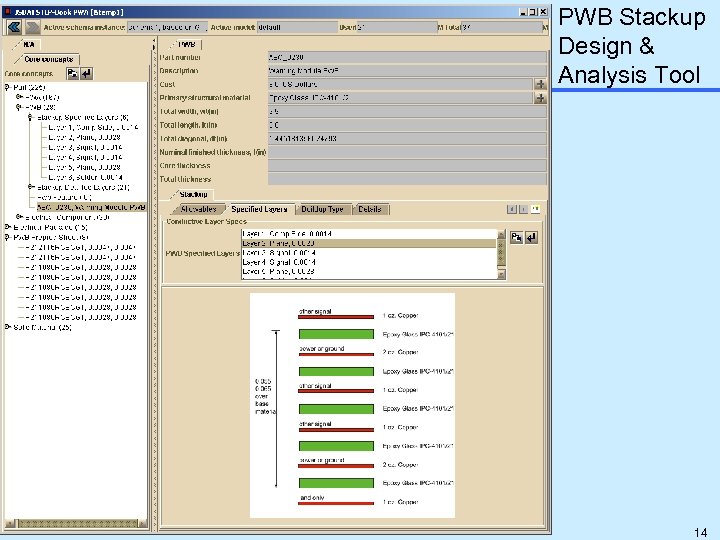Image resolution: width=720 pixels, height=540 pixels.
Task: Click the first small tab-scroll button by Details
Action: pyautogui.click(x=512, y=209)
